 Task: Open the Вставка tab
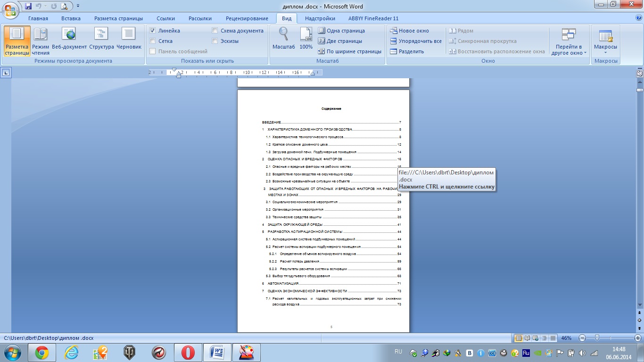71,18
